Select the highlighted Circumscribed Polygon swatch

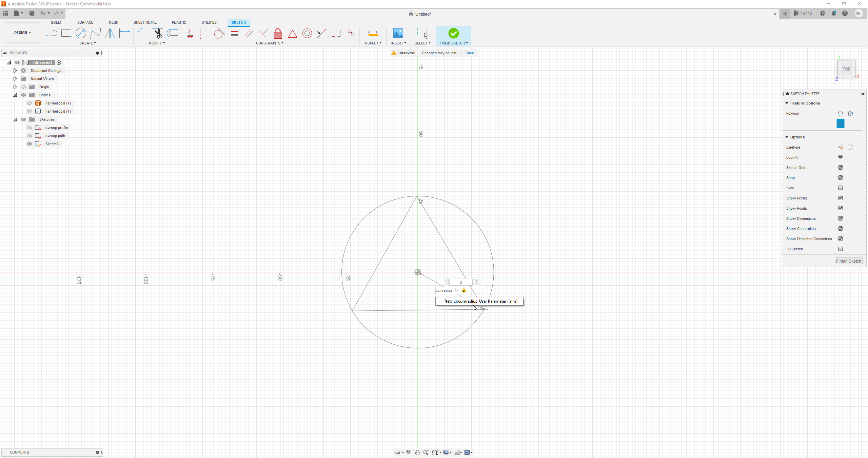point(841,123)
